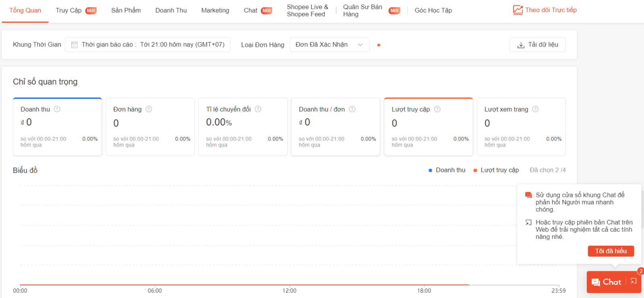
Task: Select the Doanh thu / đơn metric card
Action: click(x=335, y=126)
